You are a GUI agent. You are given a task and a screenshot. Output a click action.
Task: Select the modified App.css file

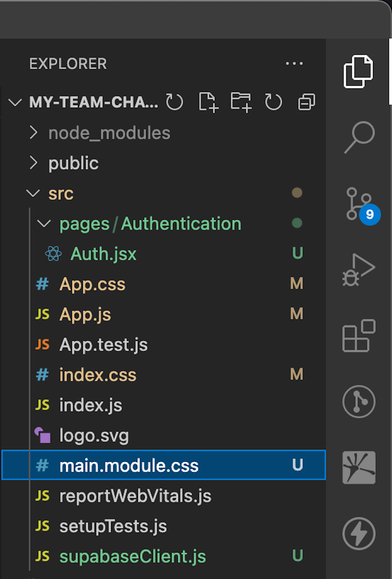pyautogui.click(x=92, y=284)
